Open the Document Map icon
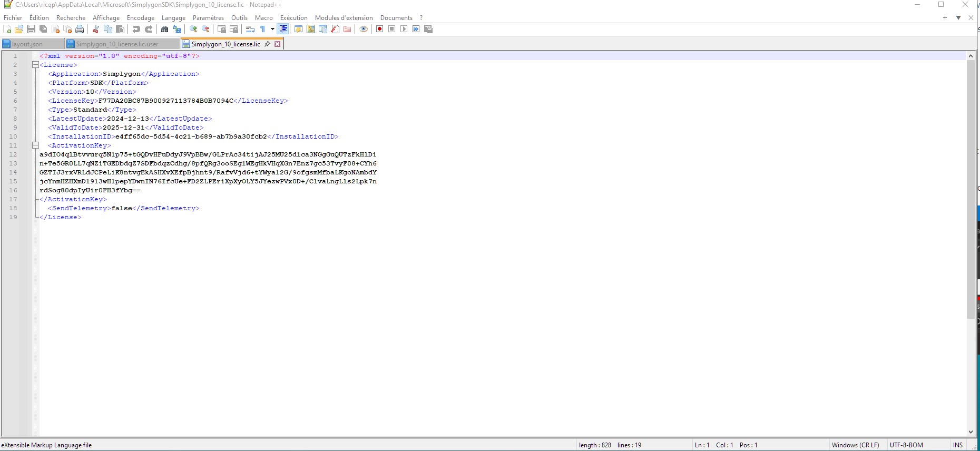The width and height of the screenshot is (980, 451). 311,29
